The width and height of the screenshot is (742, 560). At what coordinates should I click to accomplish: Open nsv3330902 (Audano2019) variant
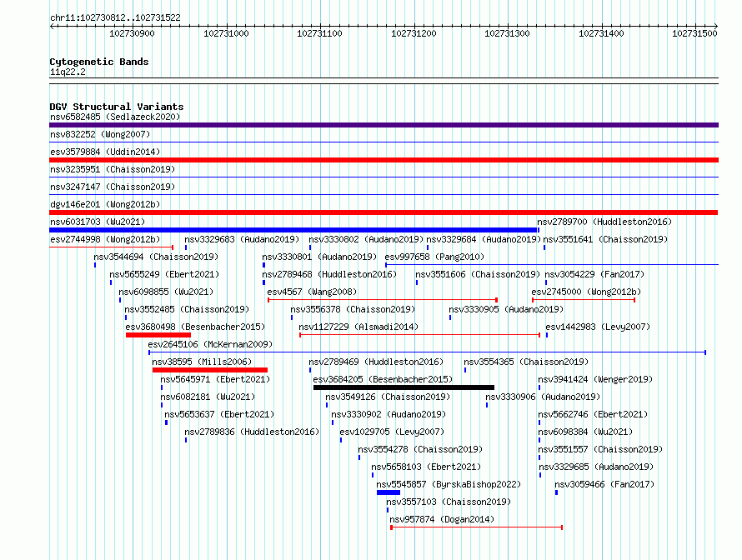coord(389,414)
